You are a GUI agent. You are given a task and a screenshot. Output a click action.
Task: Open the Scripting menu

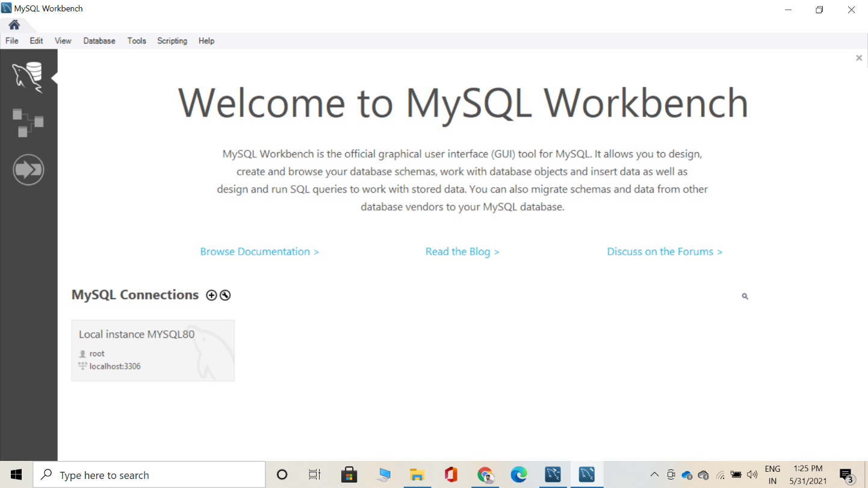pos(172,41)
